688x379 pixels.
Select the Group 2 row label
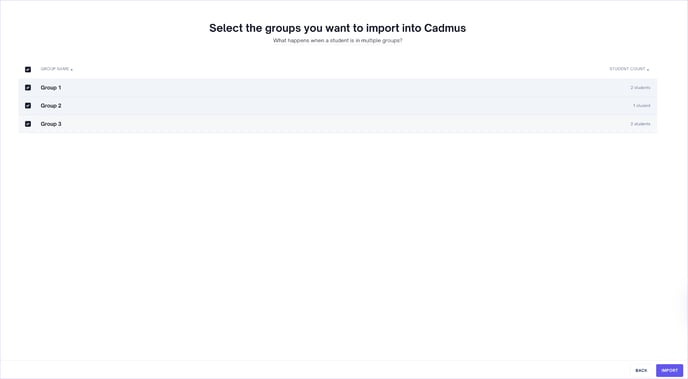[x=51, y=106]
